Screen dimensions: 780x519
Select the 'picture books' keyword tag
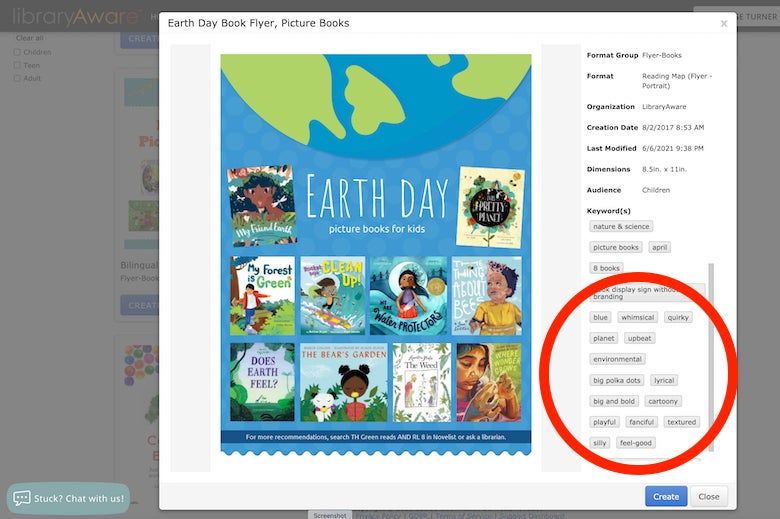click(x=615, y=247)
